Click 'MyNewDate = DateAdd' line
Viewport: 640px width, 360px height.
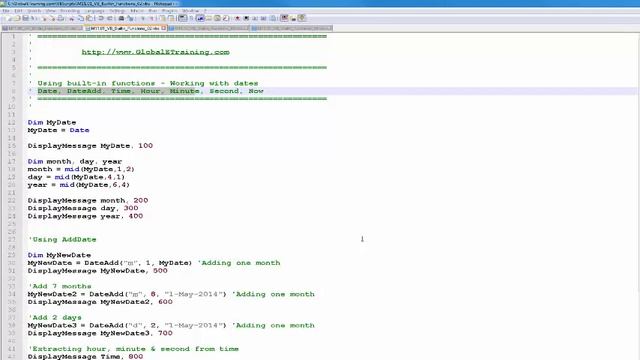pos(154,263)
